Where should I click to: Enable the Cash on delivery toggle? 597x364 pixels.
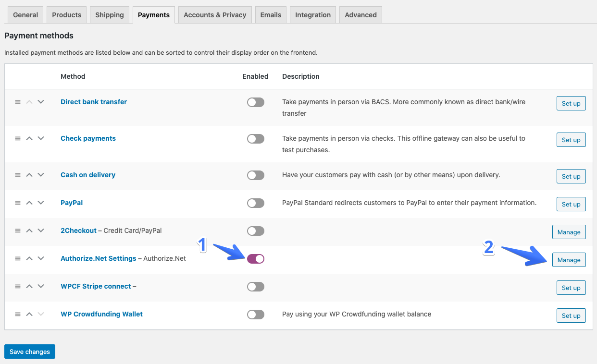tap(256, 175)
